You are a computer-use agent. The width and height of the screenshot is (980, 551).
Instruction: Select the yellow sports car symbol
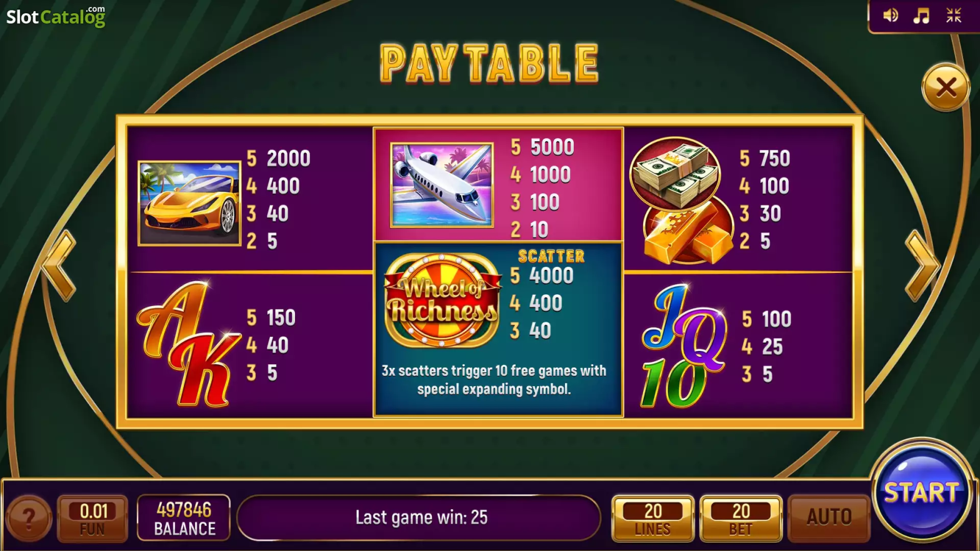point(189,203)
